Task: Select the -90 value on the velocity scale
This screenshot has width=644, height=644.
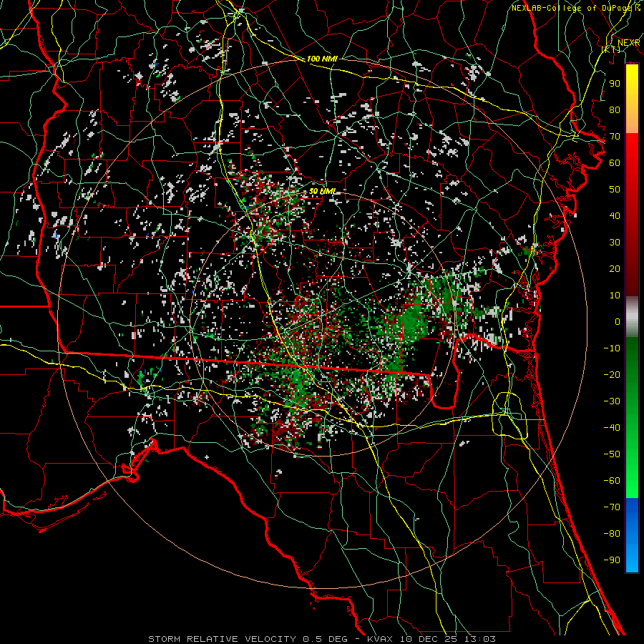Action: click(612, 560)
